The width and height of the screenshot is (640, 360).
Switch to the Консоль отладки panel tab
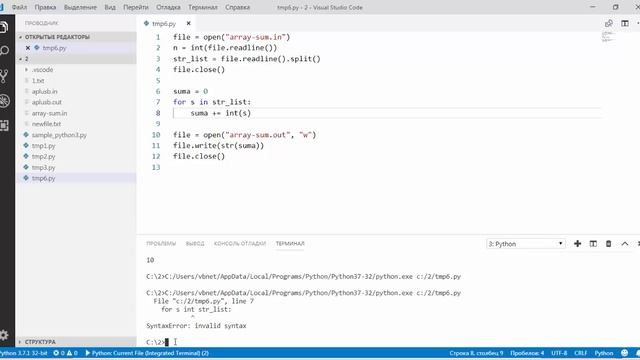coord(240,244)
